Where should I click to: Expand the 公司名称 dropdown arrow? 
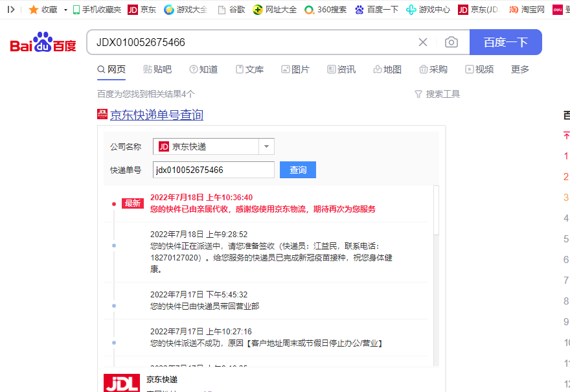pyautogui.click(x=266, y=146)
